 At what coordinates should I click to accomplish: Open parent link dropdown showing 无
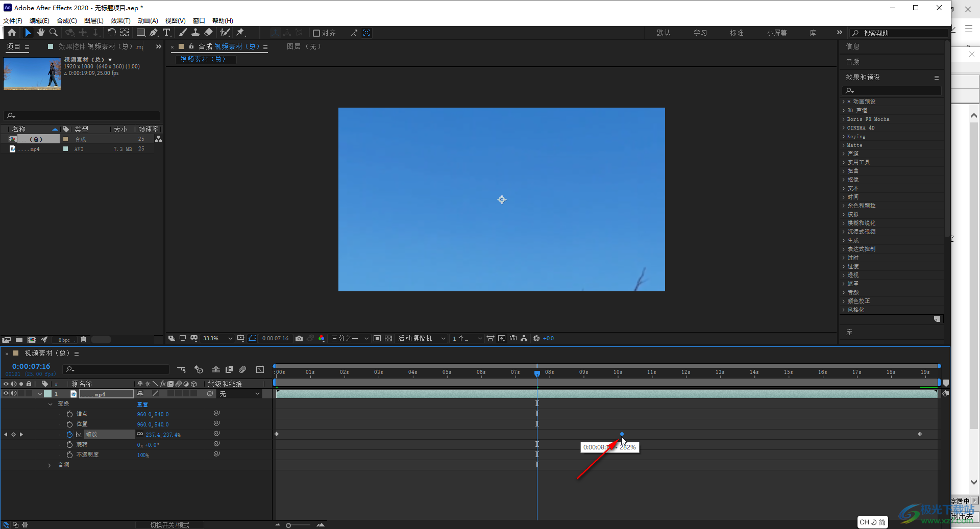(x=239, y=394)
